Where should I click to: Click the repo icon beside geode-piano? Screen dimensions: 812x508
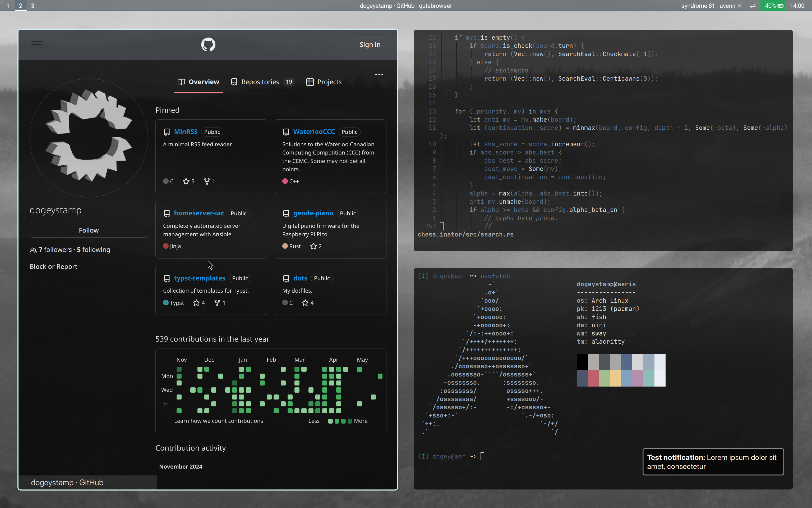tap(286, 214)
